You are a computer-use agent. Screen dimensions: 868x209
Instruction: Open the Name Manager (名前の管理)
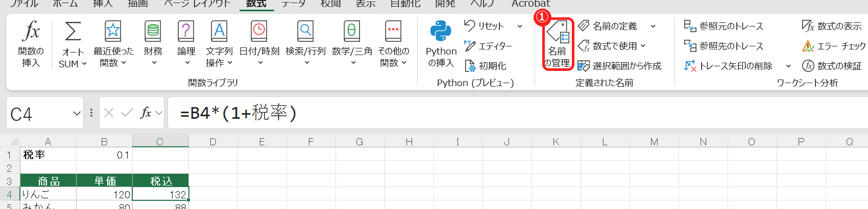(x=557, y=44)
